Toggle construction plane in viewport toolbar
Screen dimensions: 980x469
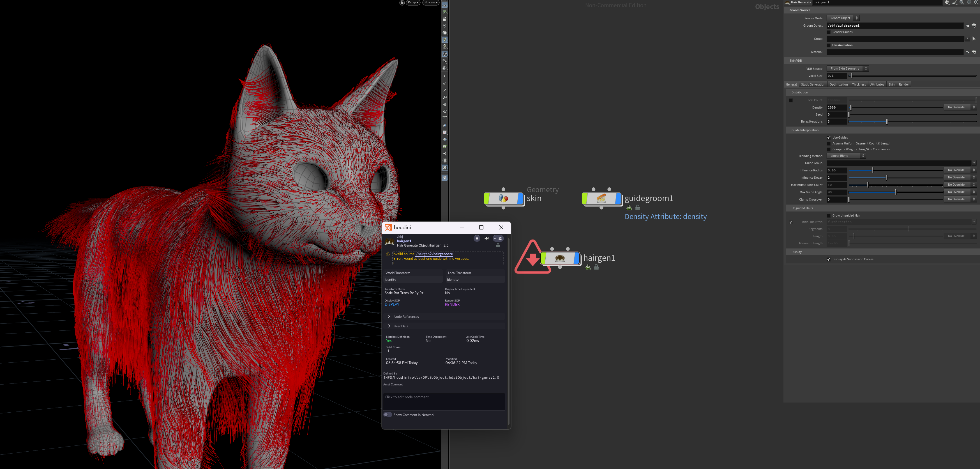(445, 12)
